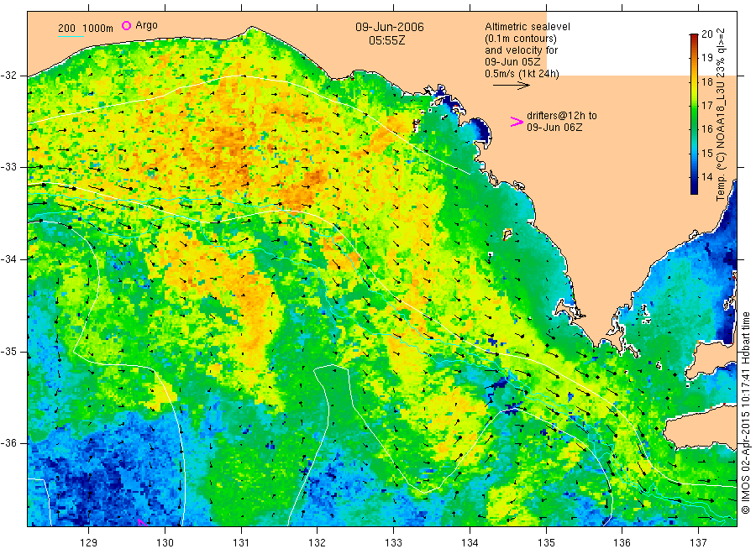Click the cyan 200 1000m contour legend line
Viewport: 756px width, 554px height.
[71, 36]
